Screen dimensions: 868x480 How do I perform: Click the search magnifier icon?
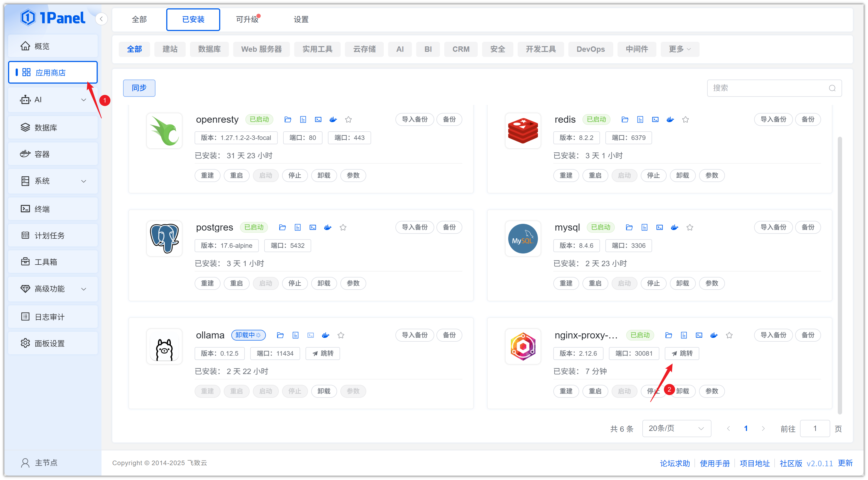tap(832, 88)
